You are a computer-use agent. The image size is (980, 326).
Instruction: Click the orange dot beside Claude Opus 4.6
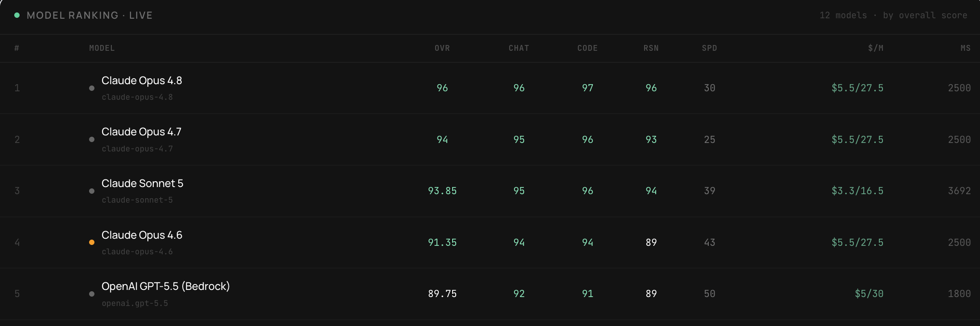tap(92, 242)
